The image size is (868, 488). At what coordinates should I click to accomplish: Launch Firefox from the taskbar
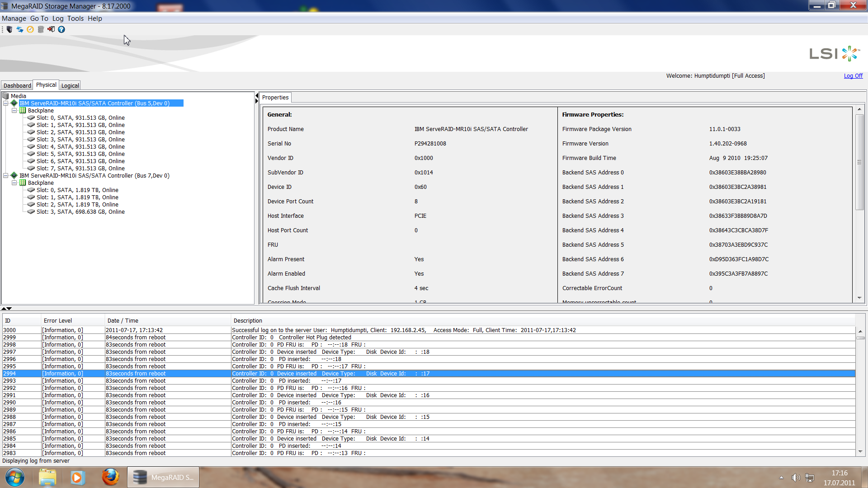[110, 477]
